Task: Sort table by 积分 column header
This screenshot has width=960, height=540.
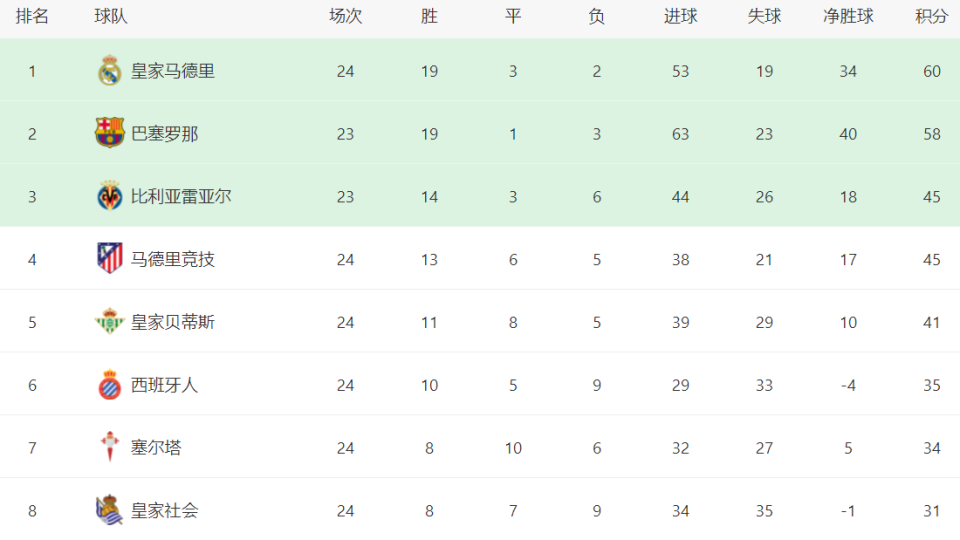Action: (931, 17)
